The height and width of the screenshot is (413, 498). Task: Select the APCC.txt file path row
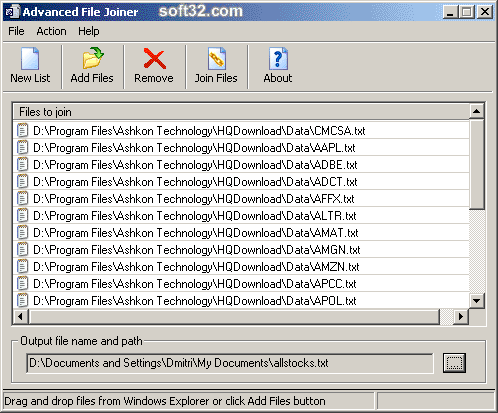click(x=241, y=283)
